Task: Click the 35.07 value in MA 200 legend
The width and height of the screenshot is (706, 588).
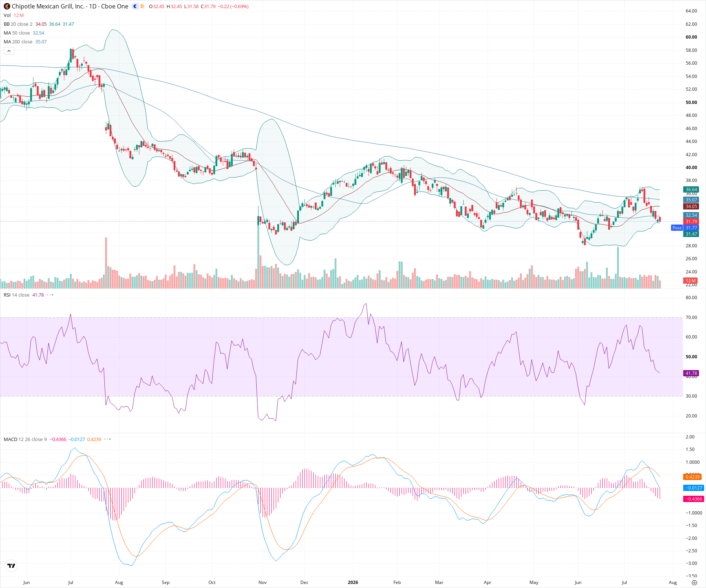Action: [41, 42]
